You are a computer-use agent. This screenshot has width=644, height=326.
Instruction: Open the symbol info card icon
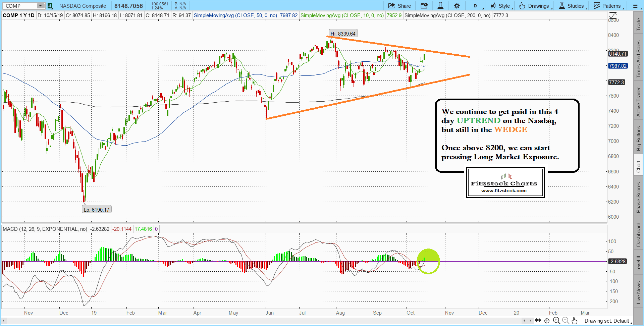pyautogui.click(x=424, y=6)
